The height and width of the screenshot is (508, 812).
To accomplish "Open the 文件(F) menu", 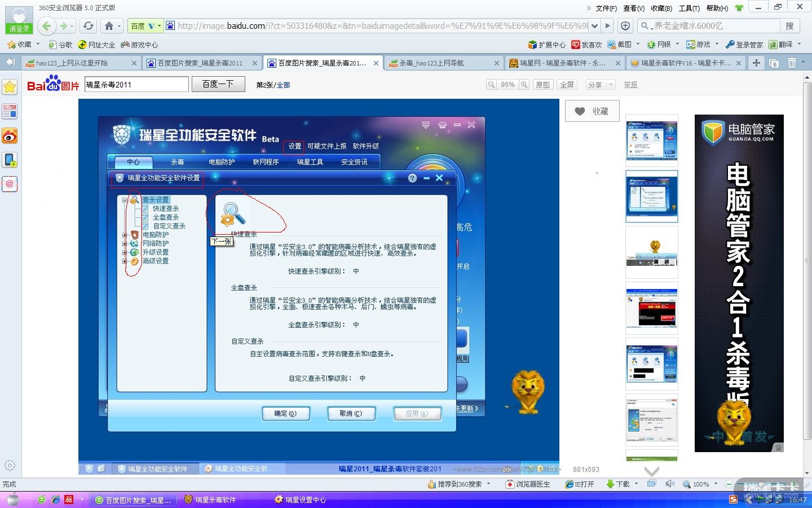I will click(606, 8).
